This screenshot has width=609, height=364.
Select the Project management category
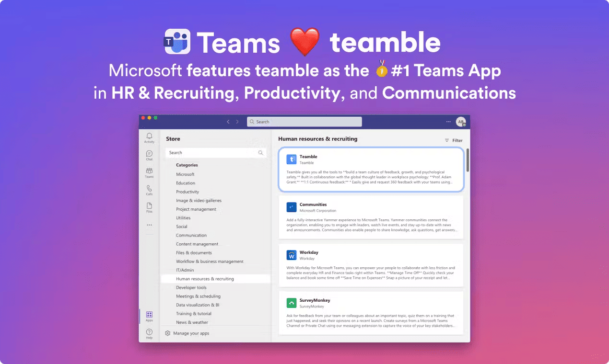pos(196,209)
